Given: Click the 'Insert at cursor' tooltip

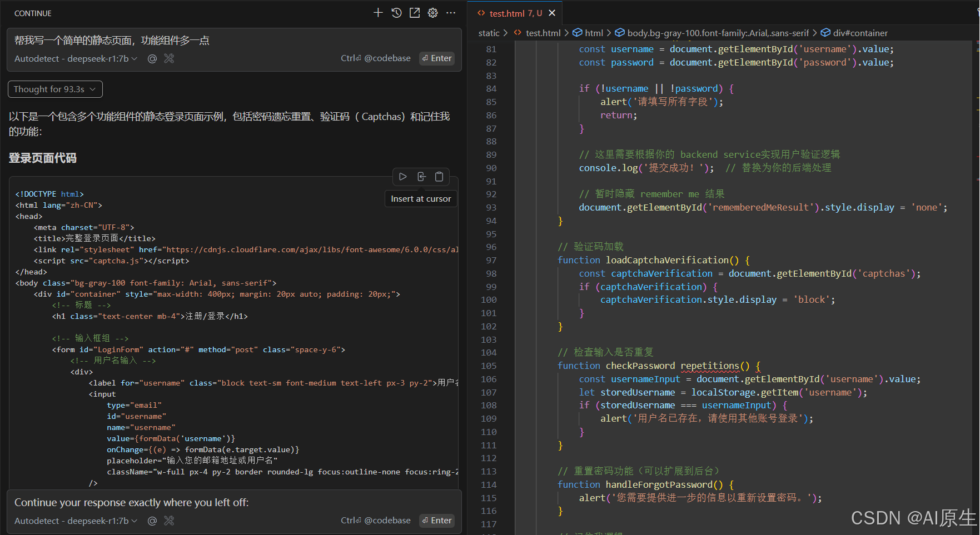Looking at the screenshot, I should tap(421, 199).
